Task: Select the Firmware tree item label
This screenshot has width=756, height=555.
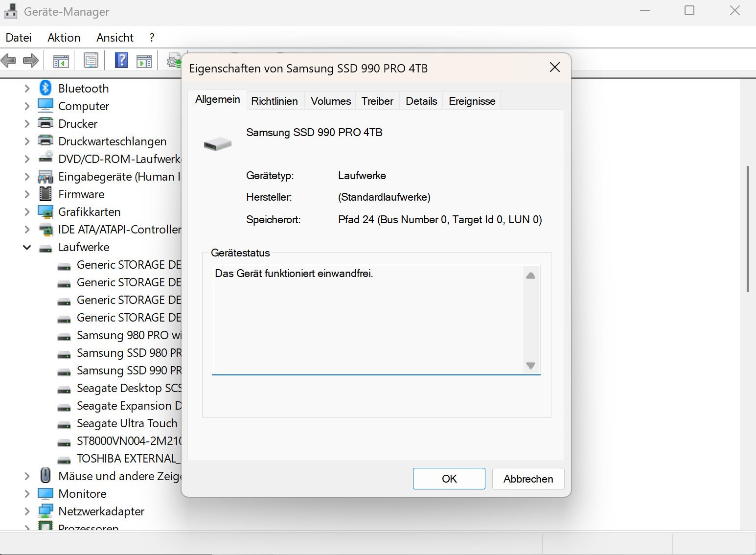Action: click(81, 194)
